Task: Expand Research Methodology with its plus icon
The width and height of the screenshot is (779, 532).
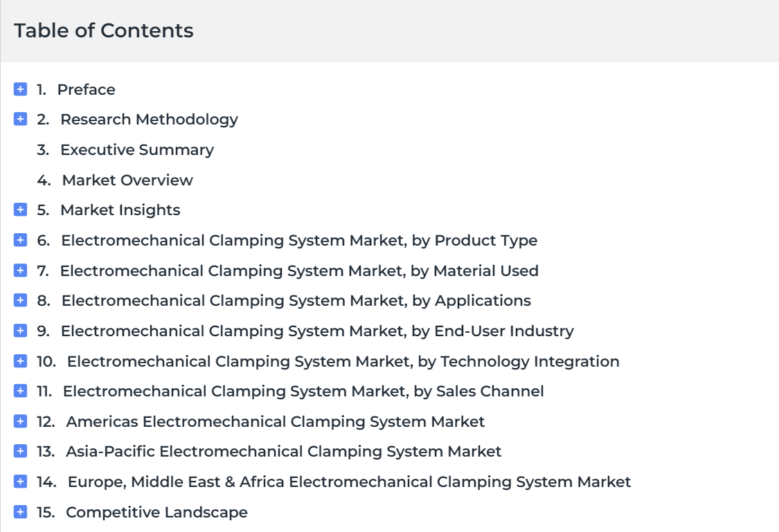Action: (20, 119)
